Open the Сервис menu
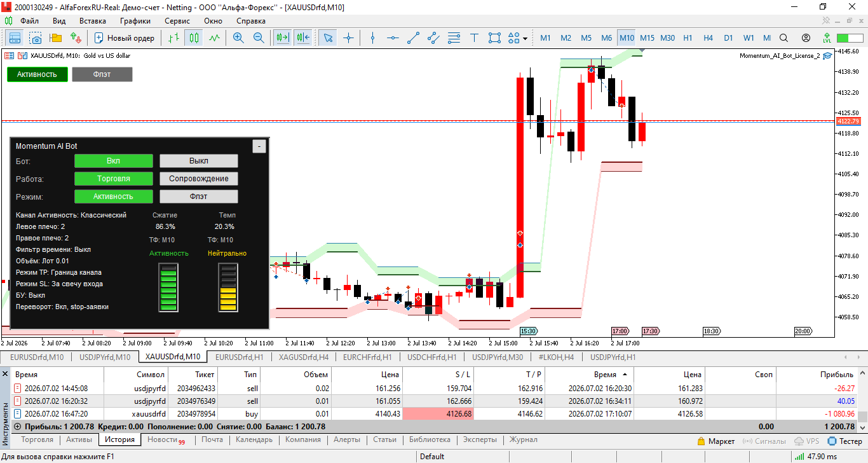Viewport: 868px width, 463px height. 177,20
